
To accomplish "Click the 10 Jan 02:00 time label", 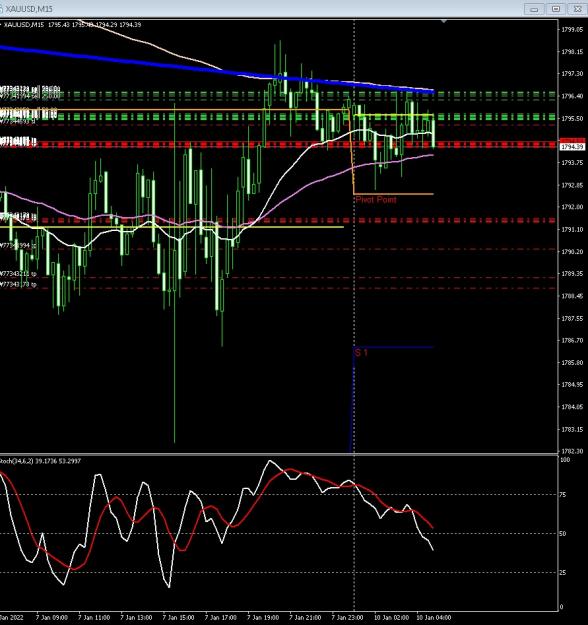I will pos(391,618).
